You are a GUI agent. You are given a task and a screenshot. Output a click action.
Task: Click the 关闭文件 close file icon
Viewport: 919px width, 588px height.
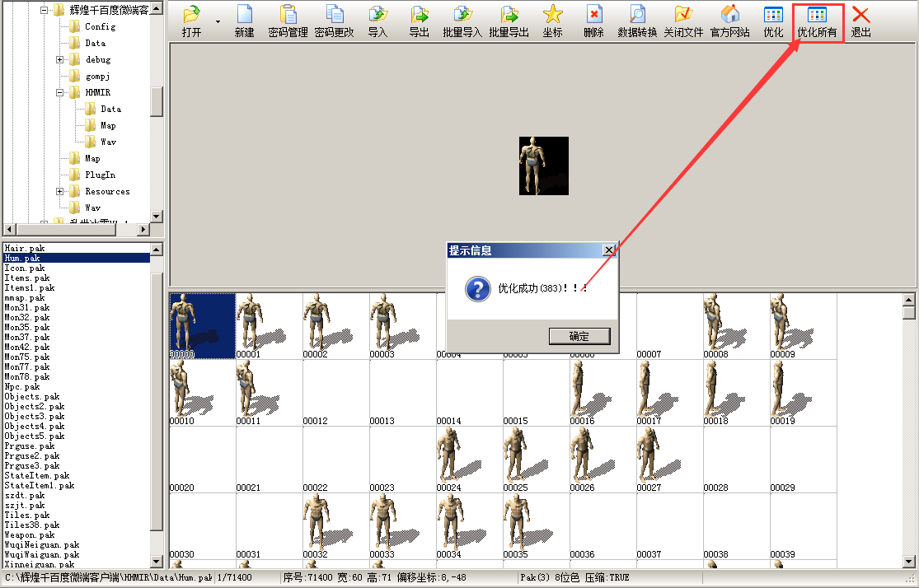click(x=683, y=21)
